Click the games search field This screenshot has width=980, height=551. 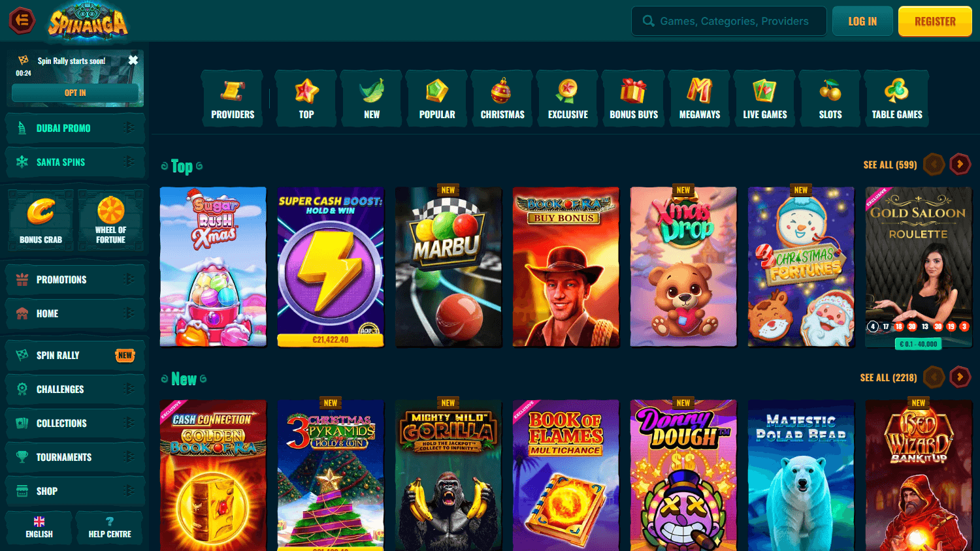pos(728,20)
